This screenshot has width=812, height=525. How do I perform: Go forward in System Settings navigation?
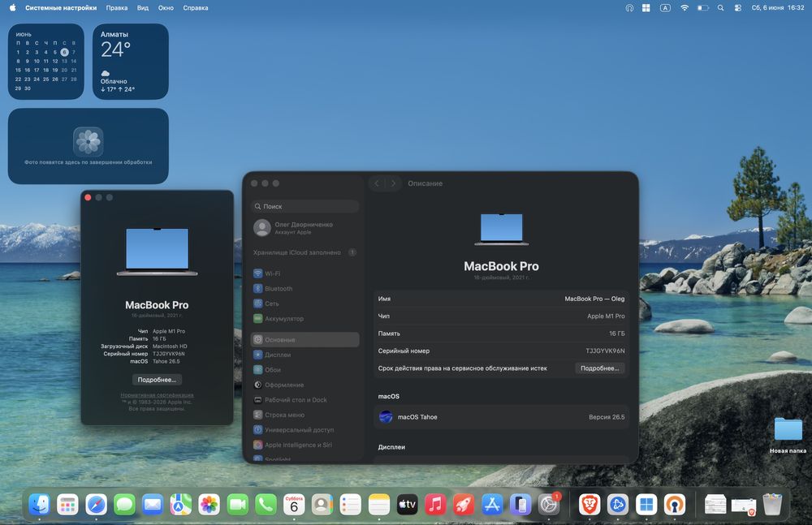[x=393, y=183]
